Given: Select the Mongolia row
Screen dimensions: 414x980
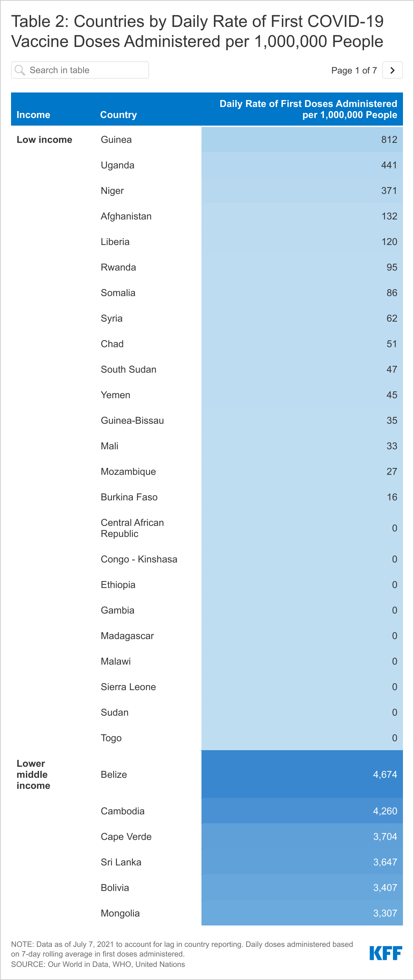Looking at the screenshot, I should point(207,913).
